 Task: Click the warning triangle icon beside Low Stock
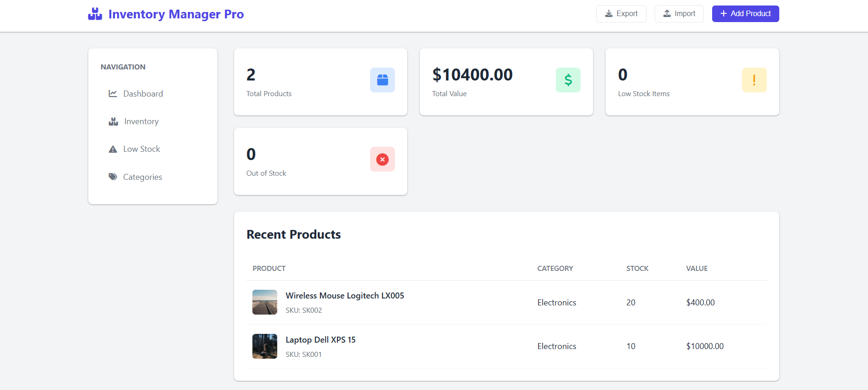(113, 149)
